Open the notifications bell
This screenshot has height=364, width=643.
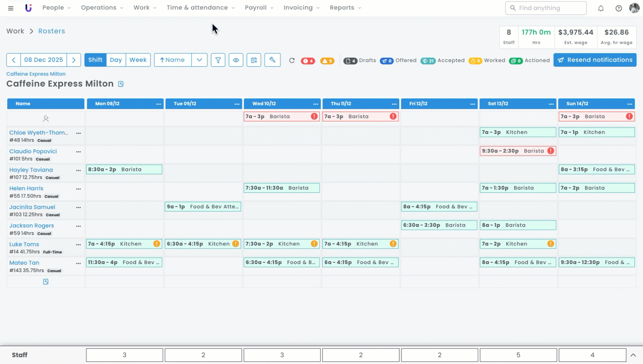(600, 8)
